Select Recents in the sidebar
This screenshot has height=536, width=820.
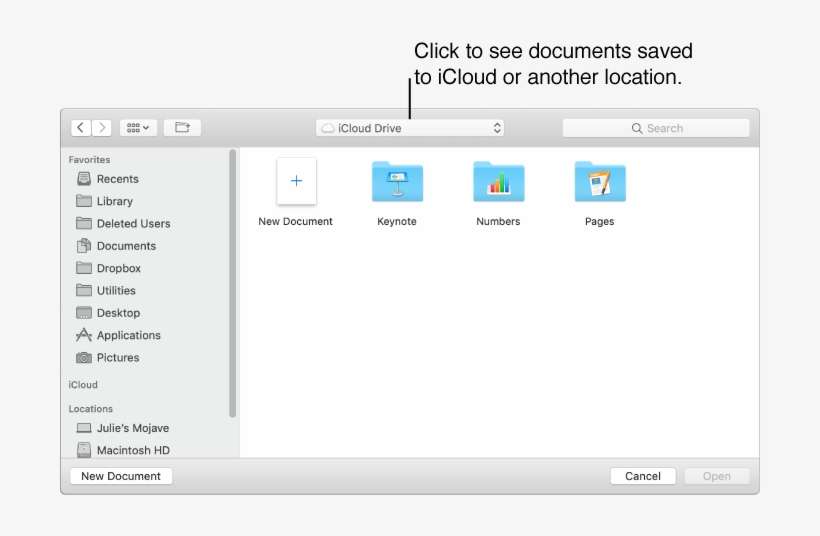click(118, 179)
